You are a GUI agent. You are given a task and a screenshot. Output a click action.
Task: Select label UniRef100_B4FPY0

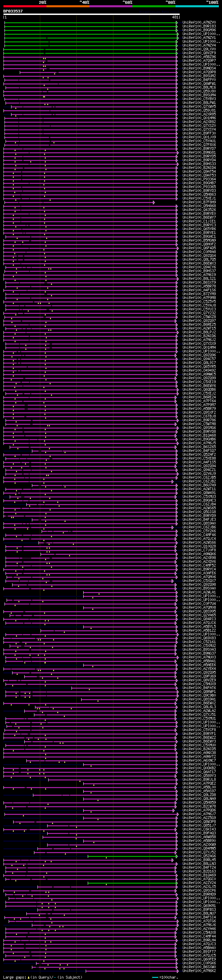(199, 80)
